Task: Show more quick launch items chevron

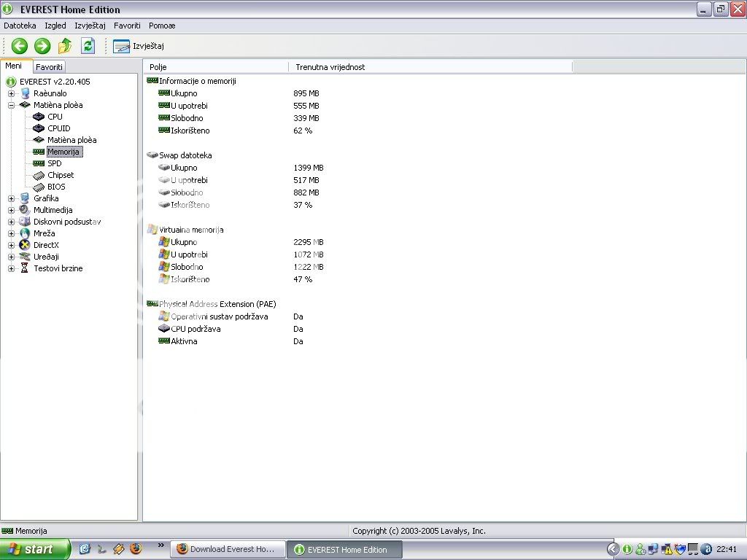Action: 160,545
